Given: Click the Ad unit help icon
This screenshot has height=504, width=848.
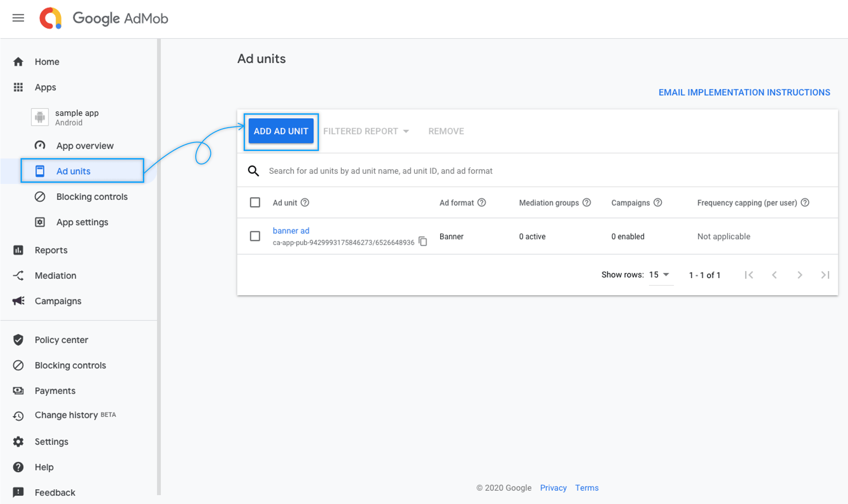Looking at the screenshot, I should coord(305,202).
